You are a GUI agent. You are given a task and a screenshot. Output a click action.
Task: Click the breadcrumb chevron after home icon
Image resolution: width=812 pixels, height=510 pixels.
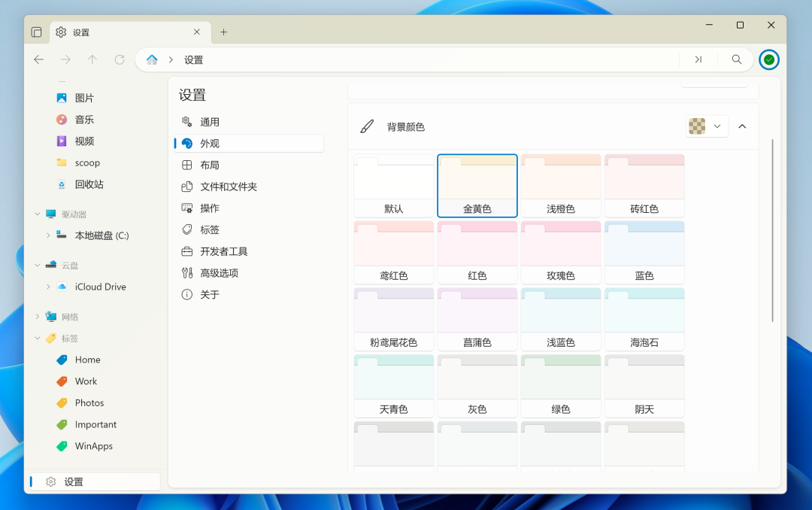(x=171, y=59)
